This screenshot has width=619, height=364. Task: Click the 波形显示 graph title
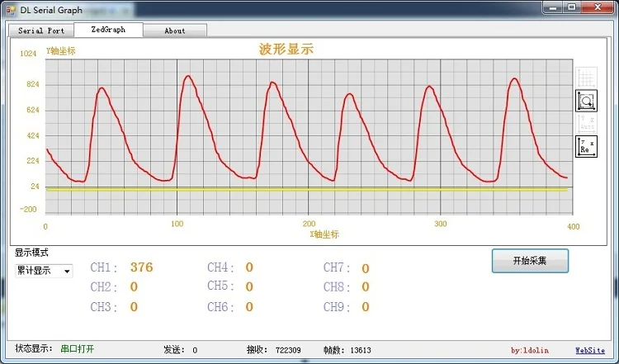[x=286, y=50]
